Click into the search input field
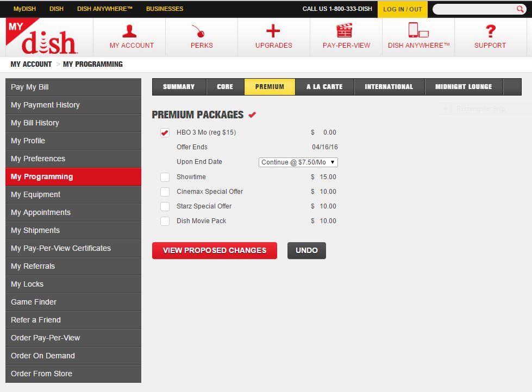 474,9
